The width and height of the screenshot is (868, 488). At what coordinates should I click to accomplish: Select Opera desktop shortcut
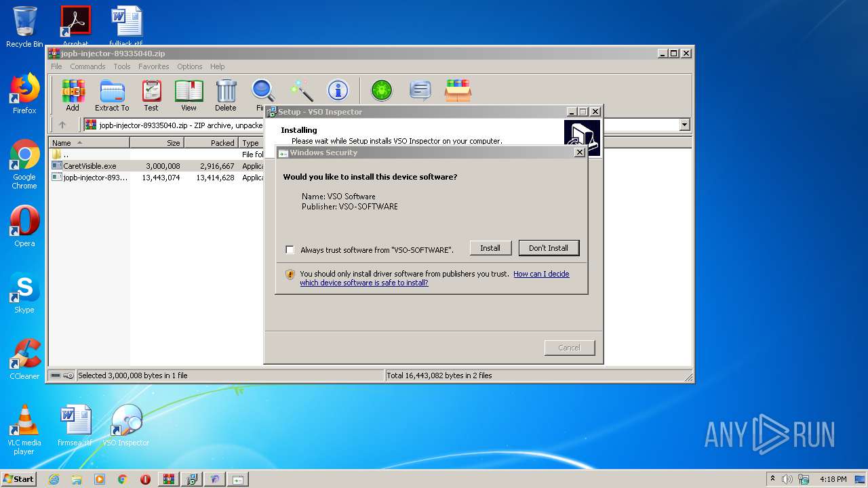(24, 226)
